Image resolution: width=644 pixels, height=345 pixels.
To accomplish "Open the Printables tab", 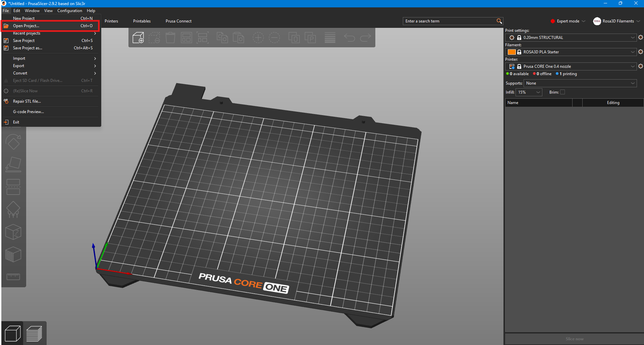I will [x=142, y=21].
